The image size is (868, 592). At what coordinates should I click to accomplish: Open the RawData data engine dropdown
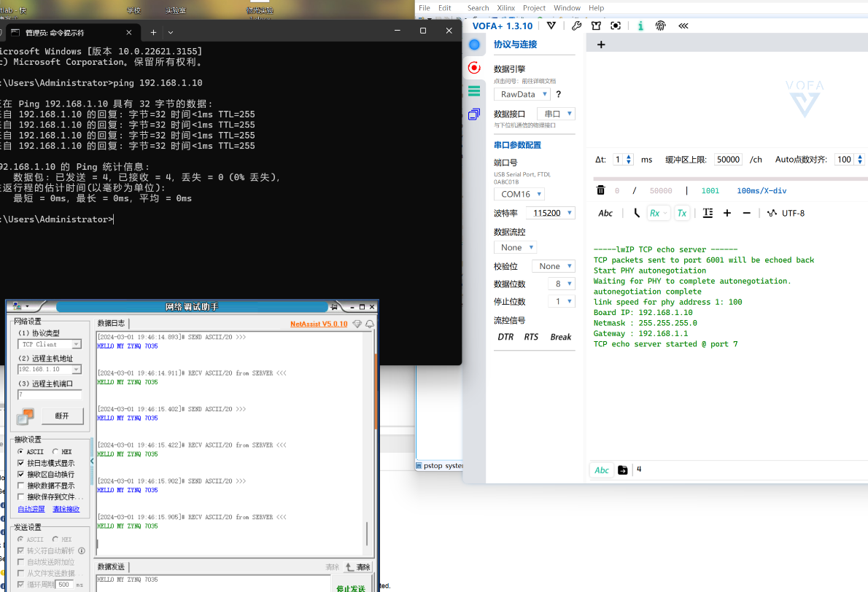click(x=522, y=94)
